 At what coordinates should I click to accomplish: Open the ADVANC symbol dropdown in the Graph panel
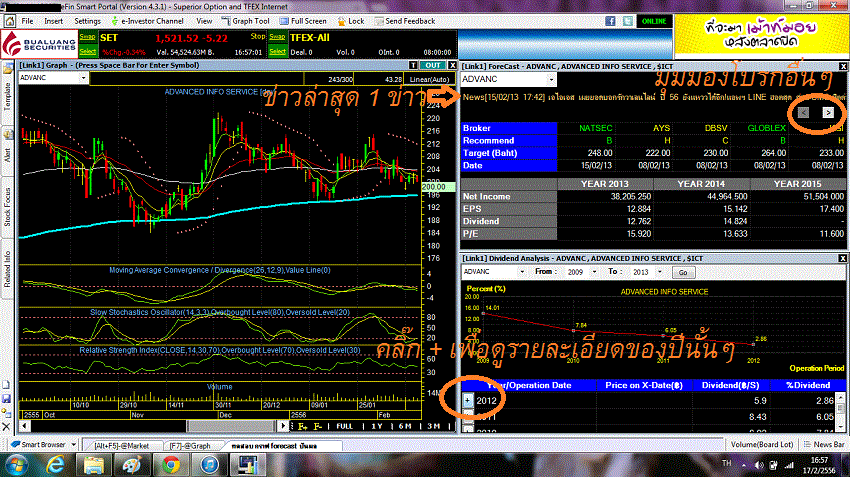[x=83, y=78]
